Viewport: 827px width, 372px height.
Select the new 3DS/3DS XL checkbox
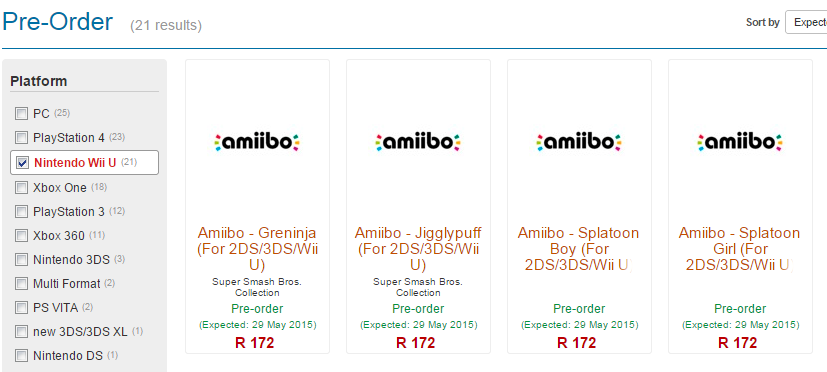pos(22,332)
